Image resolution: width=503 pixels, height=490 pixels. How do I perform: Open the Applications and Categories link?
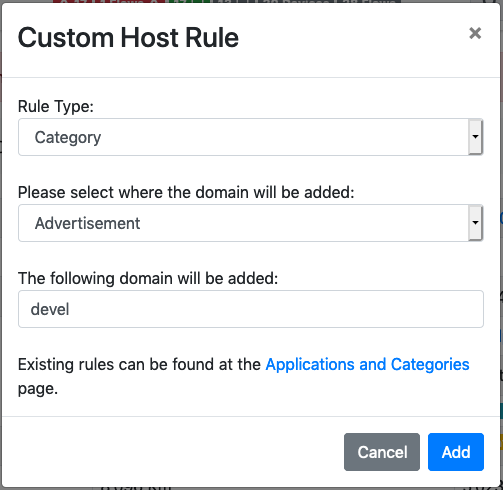point(367,364)
